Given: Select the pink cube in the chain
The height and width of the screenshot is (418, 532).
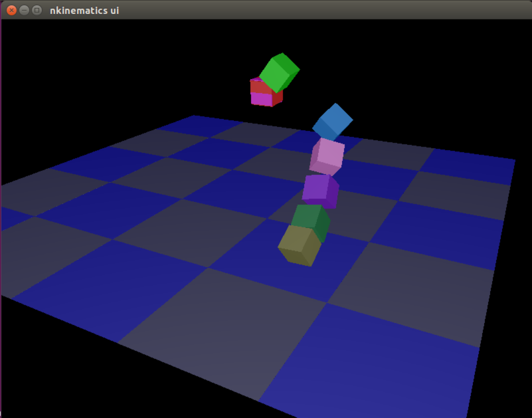Looking at the screenshot, I should tap(327, 157).
